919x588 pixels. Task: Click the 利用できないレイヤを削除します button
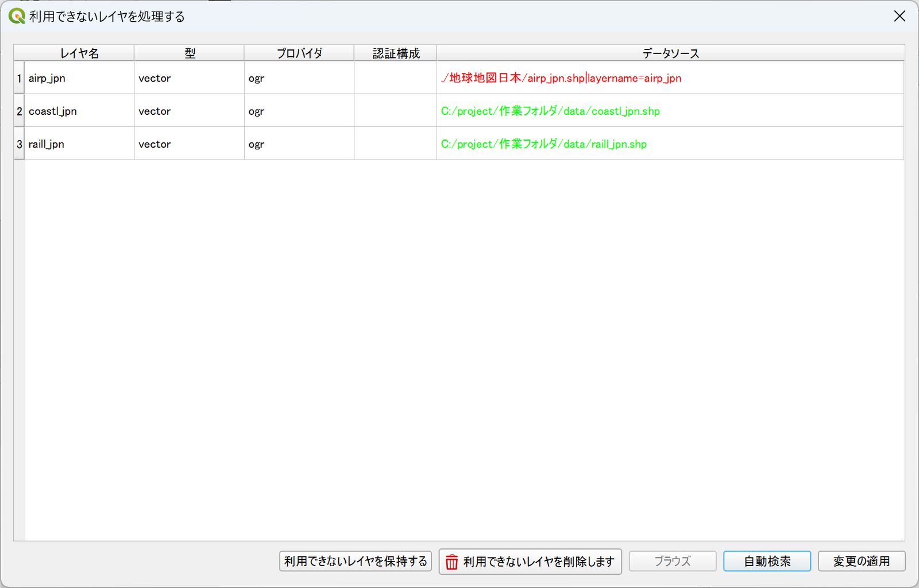tap(530, 562)
